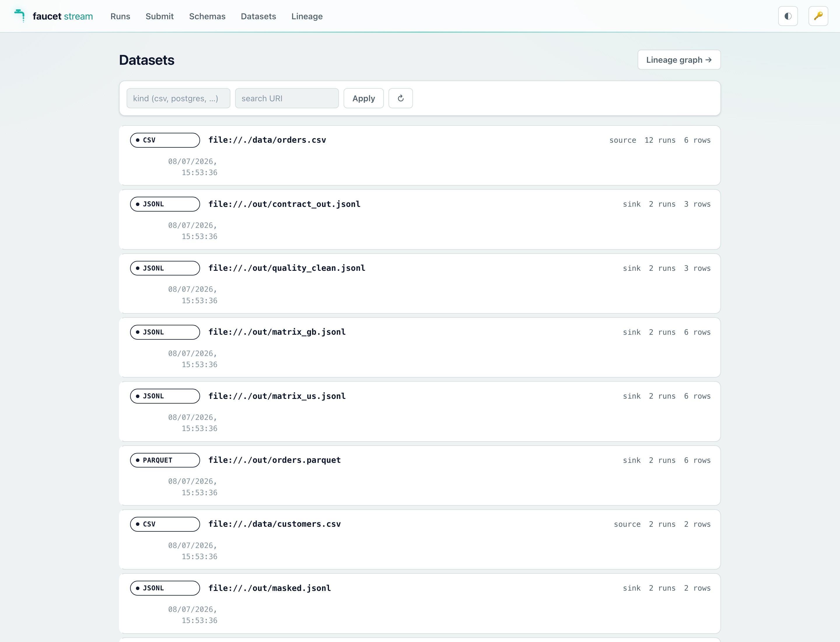Click '6 rows' on the orders.csv row

tap(697, 140)
